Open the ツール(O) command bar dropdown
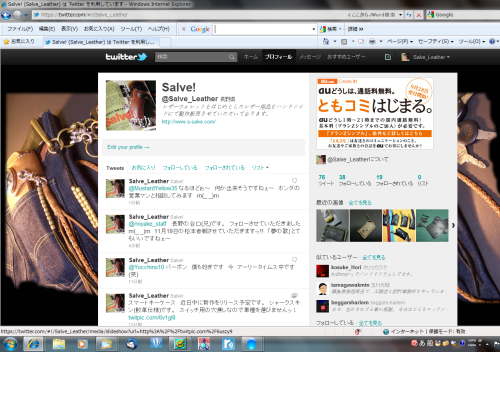Viewport: 500px width, 400px height. [471, 42]
